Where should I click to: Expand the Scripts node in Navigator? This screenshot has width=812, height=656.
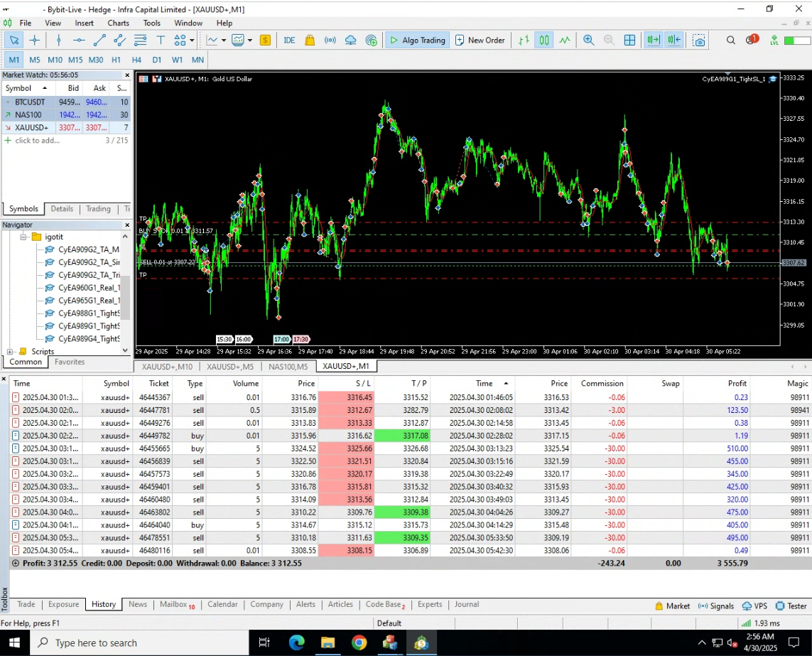pyautogui.click(x=10, y=352)
